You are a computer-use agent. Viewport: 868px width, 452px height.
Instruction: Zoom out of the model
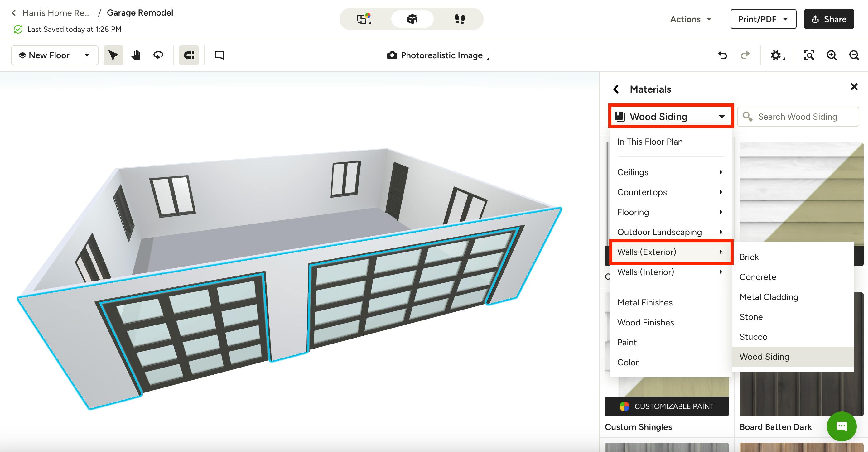854,55
